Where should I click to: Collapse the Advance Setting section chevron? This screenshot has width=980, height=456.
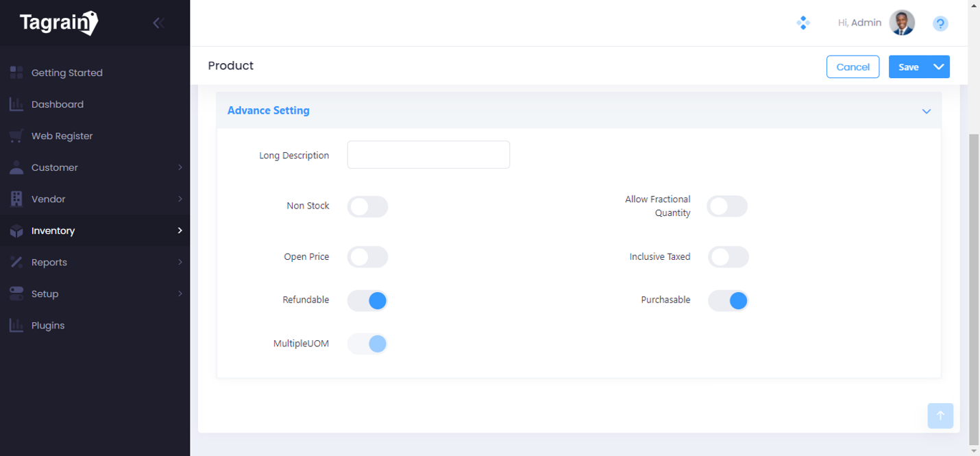[x=926, y=111]
